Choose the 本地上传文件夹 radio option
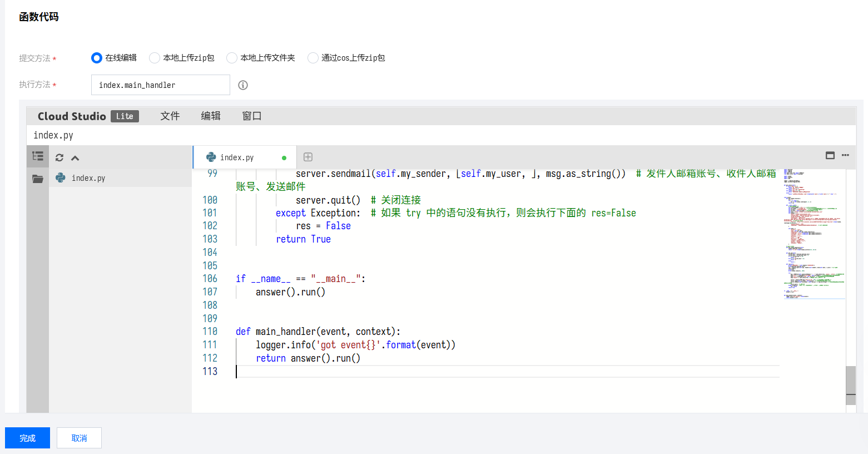This screenshot has width=868, height=454. [x=232, y=58]
